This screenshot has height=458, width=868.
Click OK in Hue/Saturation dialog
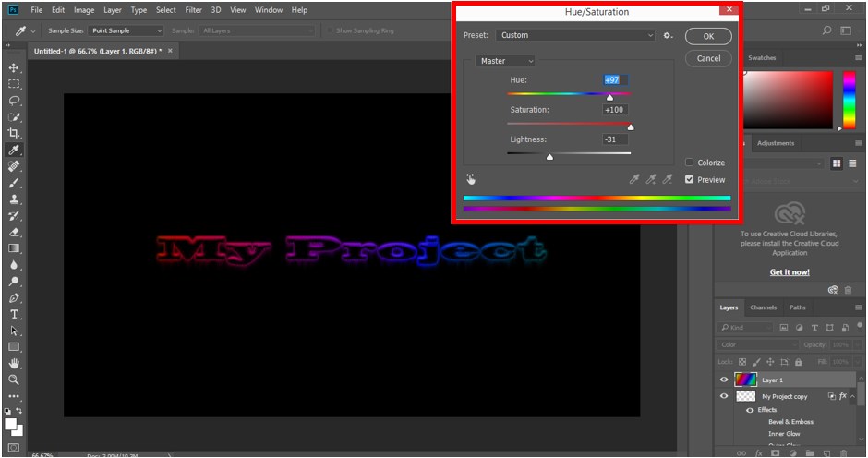pyautogui.click(x=708, y=36)
